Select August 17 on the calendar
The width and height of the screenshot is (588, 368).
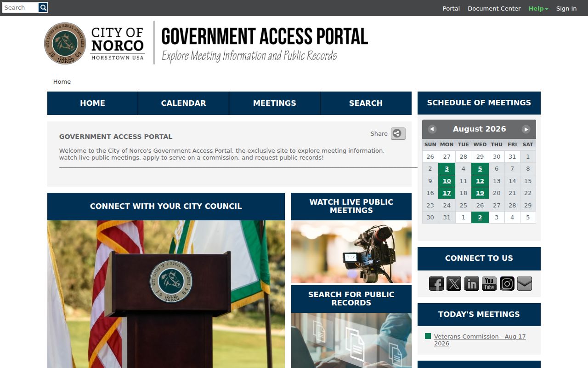click(447, 193)
